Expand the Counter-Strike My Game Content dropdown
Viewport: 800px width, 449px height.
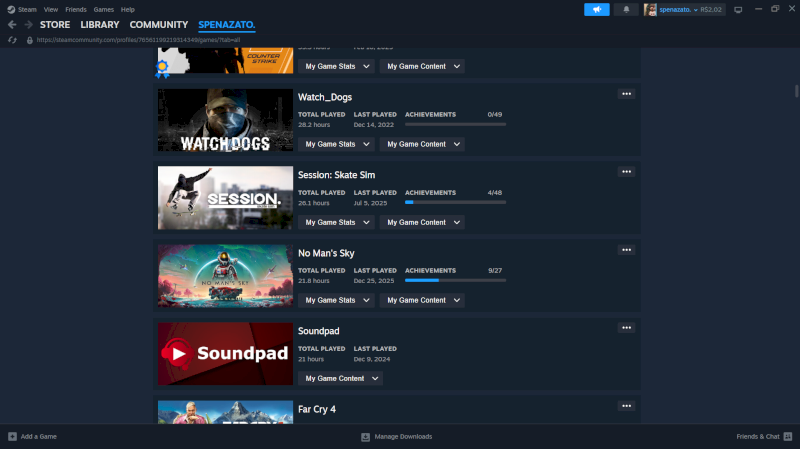click(x=422, y=66)
